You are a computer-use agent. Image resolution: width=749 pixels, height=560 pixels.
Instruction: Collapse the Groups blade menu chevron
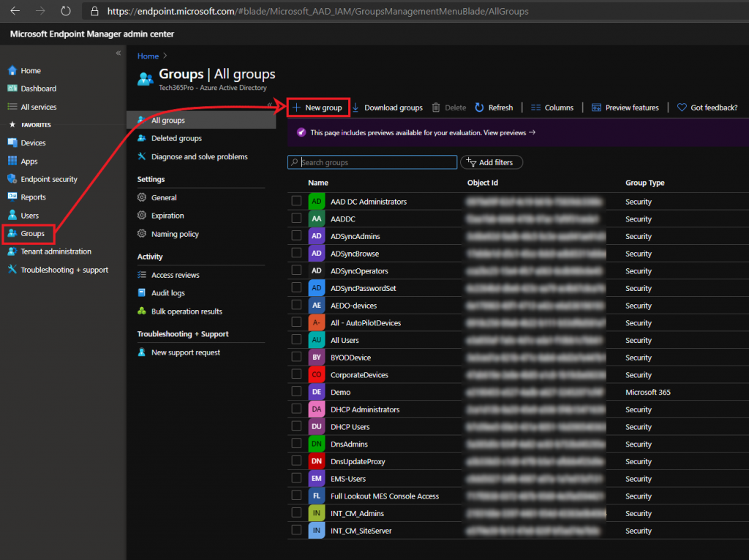click(x=269, y=105)
